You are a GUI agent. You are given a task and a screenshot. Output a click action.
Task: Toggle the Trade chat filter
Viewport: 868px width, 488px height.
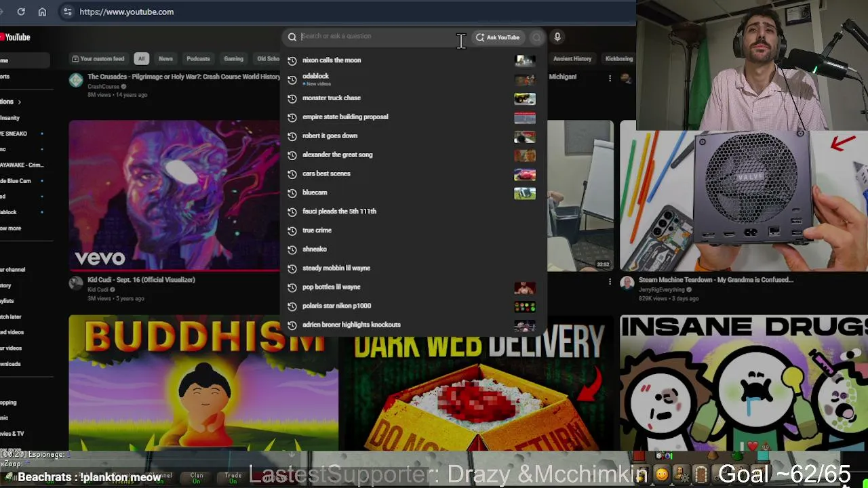tap(233, 478)
